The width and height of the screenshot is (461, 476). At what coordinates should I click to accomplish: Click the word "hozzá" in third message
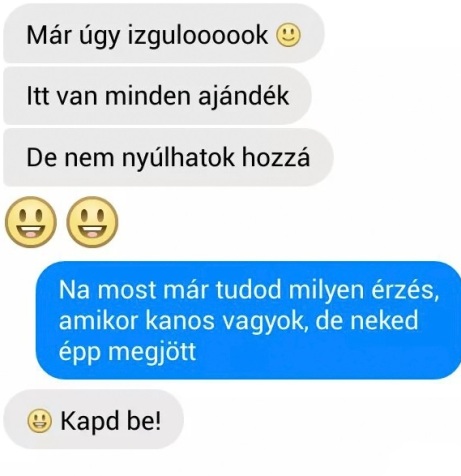point(276,157)
